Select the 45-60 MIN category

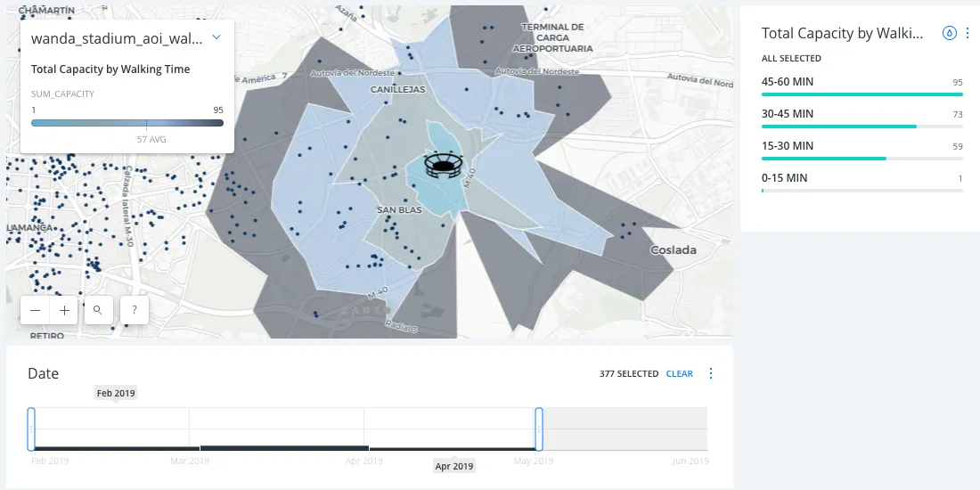tap(862, 86)
